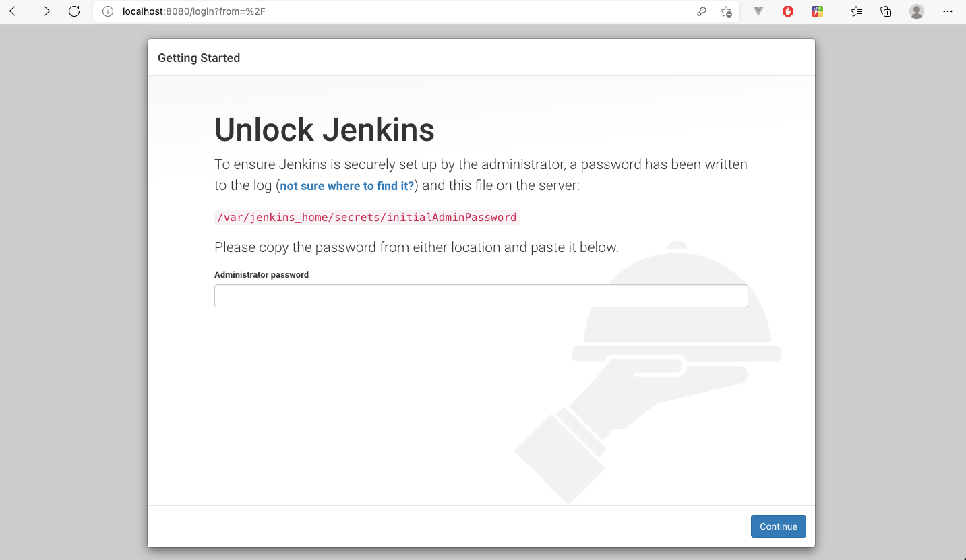Viewport: 966px width, 560px height.
Task: Go back with the browser back arrow
Action: (x=15, y=11)
